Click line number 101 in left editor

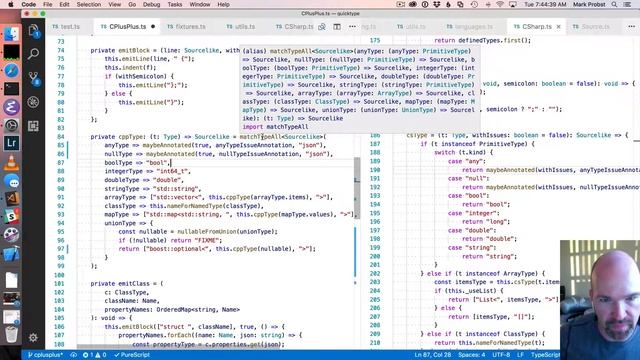(x=59, y=284)
